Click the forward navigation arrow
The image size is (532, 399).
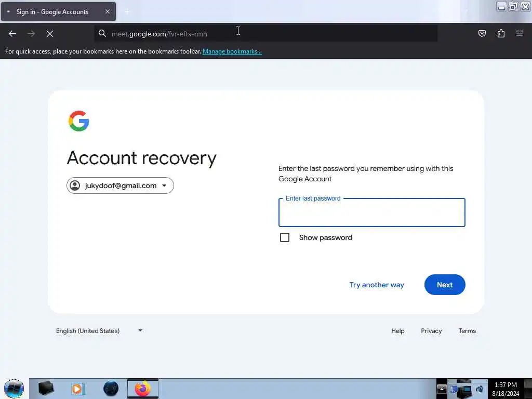point(31,34)
